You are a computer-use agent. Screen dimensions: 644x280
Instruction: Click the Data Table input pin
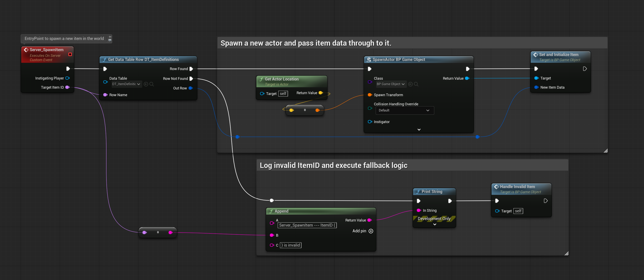[106, 82]
